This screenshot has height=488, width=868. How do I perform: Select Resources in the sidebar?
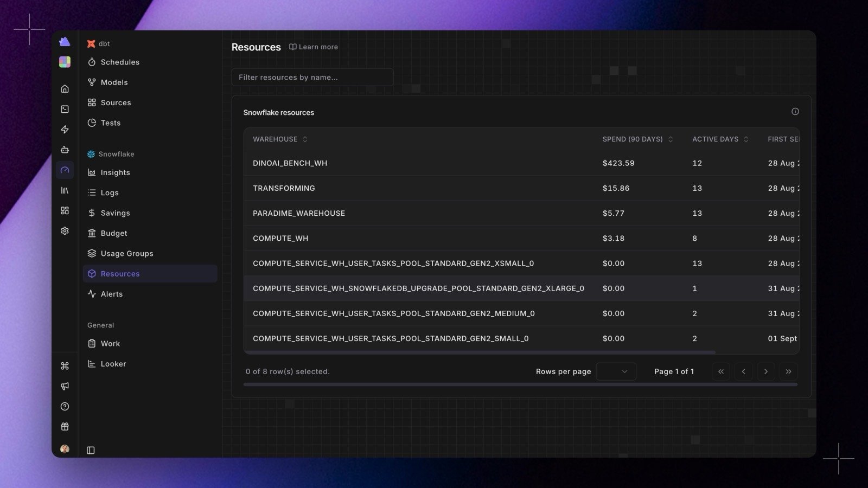coord(150,274)
